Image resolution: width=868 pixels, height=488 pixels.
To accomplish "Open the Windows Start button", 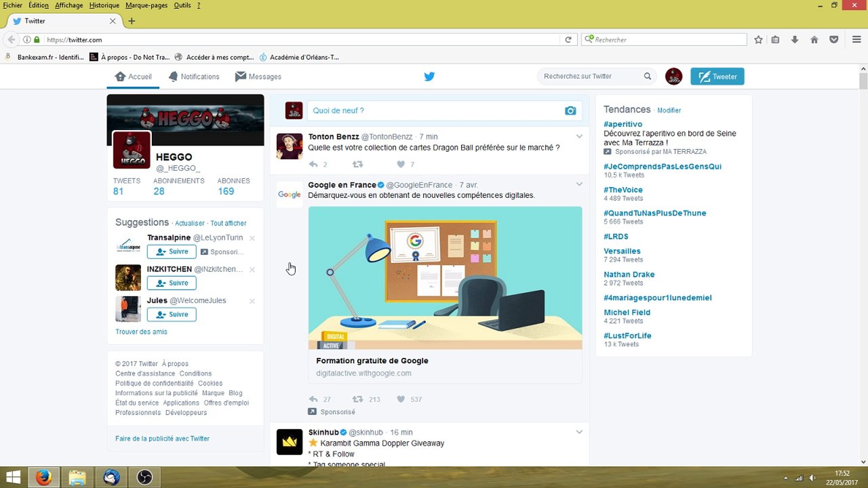I will point(13,477).
